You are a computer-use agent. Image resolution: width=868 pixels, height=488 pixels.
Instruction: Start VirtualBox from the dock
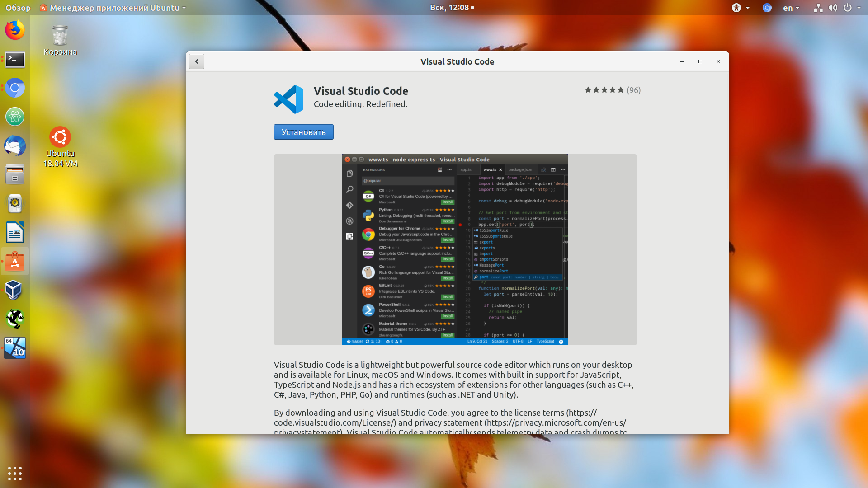click(15, 290)
